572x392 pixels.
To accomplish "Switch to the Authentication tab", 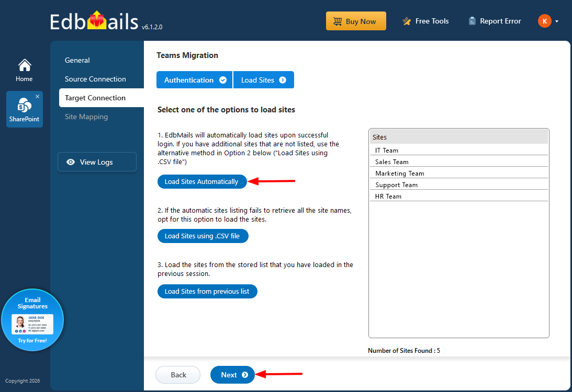I will click(x=195, y=80).
